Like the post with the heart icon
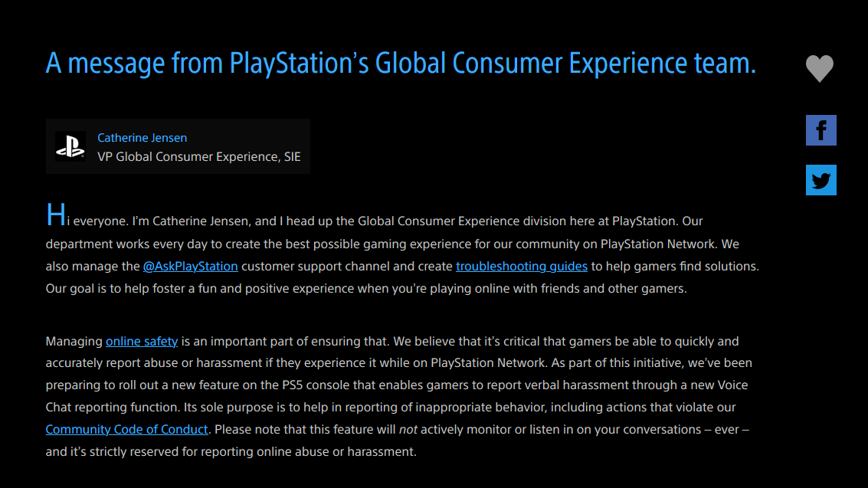868x488 pixels. click(819, 69)
